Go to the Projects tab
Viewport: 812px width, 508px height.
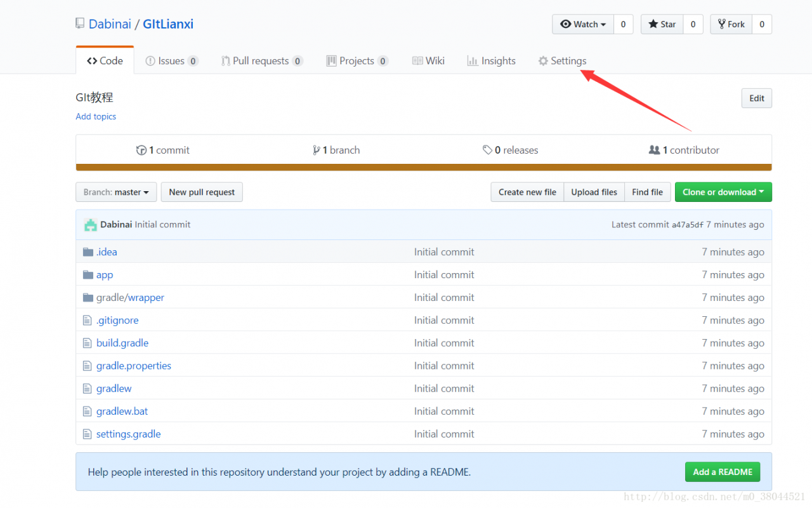pos(357,61)
